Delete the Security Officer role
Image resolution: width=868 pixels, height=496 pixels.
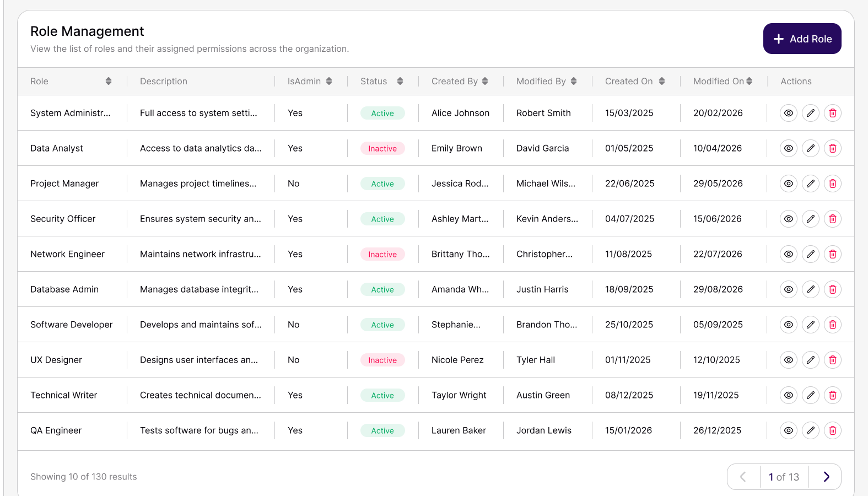(x=833, y=219)
